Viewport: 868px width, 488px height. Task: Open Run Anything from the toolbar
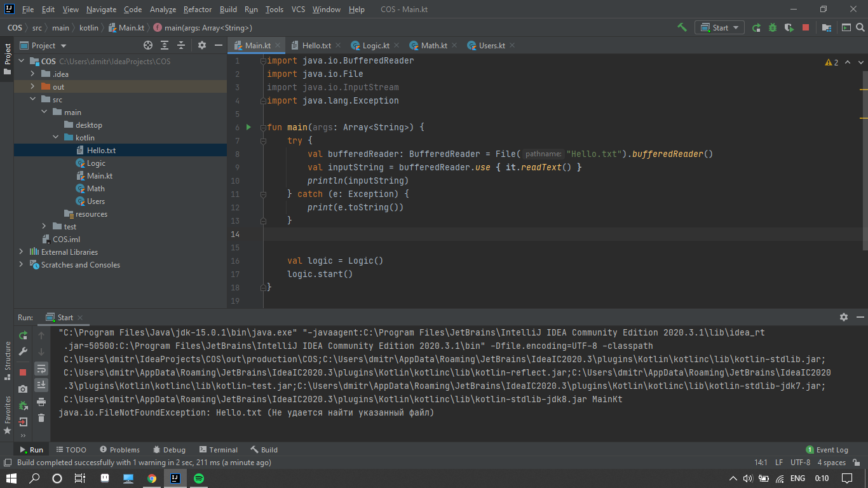(x=846, y=27)
